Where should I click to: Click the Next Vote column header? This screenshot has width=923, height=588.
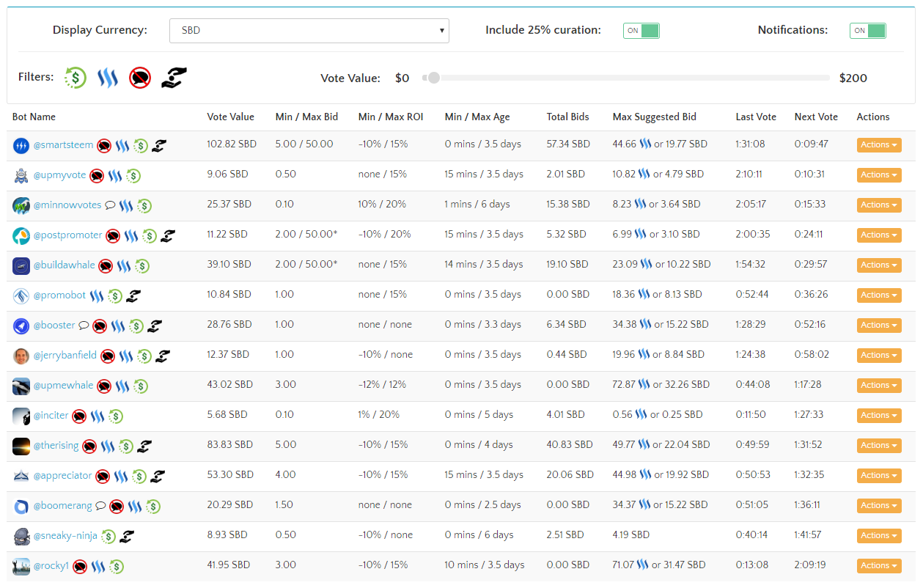[x=816, y=117]
